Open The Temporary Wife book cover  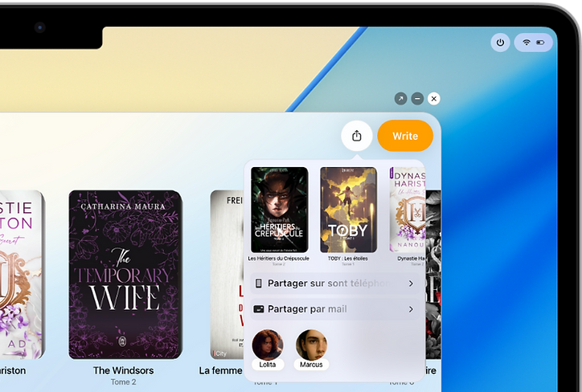(x=125, y=275)
